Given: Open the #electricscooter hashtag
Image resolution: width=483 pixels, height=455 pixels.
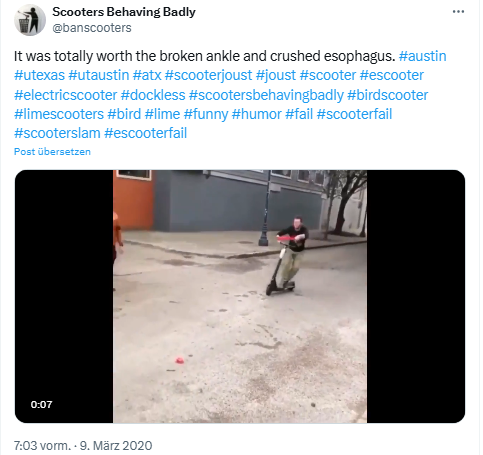Looking at the screenshot, I should tap(65, 95).
